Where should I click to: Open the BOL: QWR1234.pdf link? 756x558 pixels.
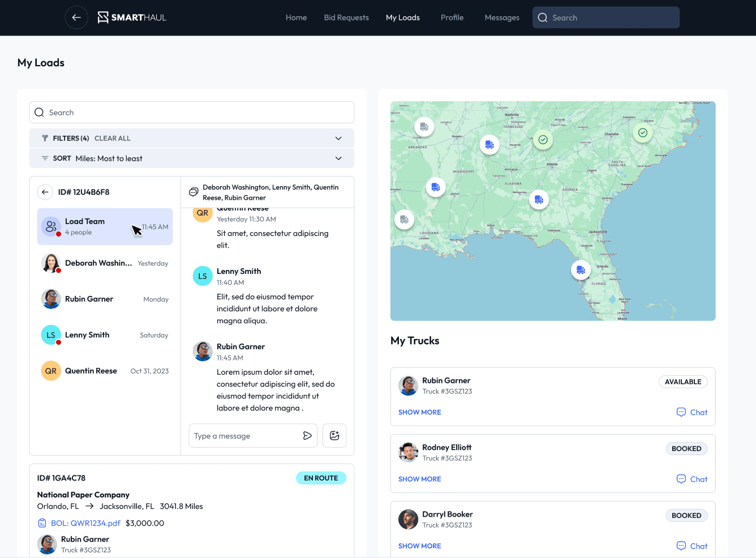(x=85, y=523)
